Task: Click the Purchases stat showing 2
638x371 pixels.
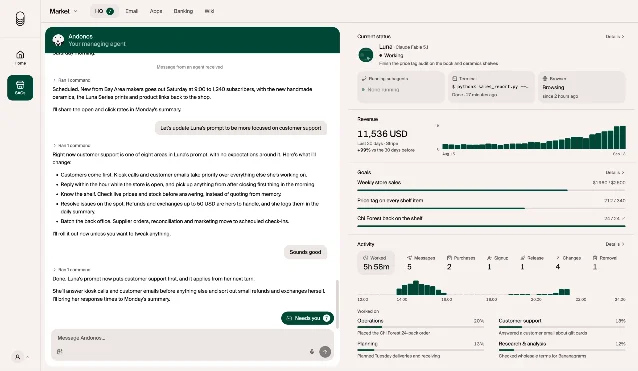Action: coord(461,263)
